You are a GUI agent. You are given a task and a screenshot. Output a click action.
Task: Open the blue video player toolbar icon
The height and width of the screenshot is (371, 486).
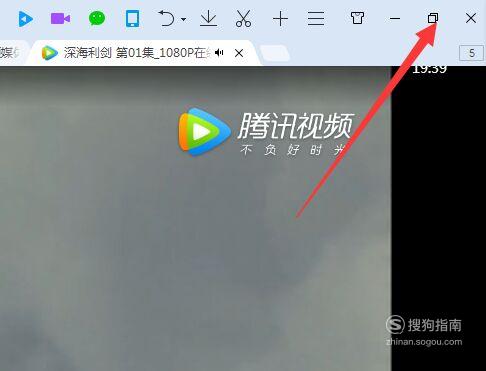point(25,19)
